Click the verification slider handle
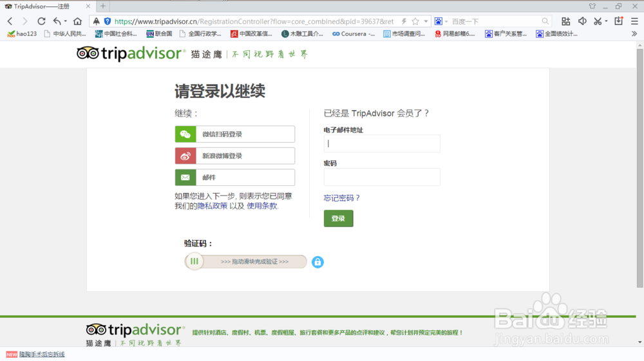This screenshot has height=361, width=644. pos(194,261)
